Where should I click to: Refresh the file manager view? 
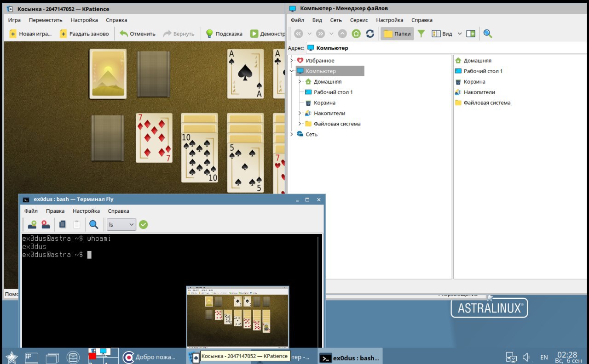pyautogui.click(x=370, y=34)
